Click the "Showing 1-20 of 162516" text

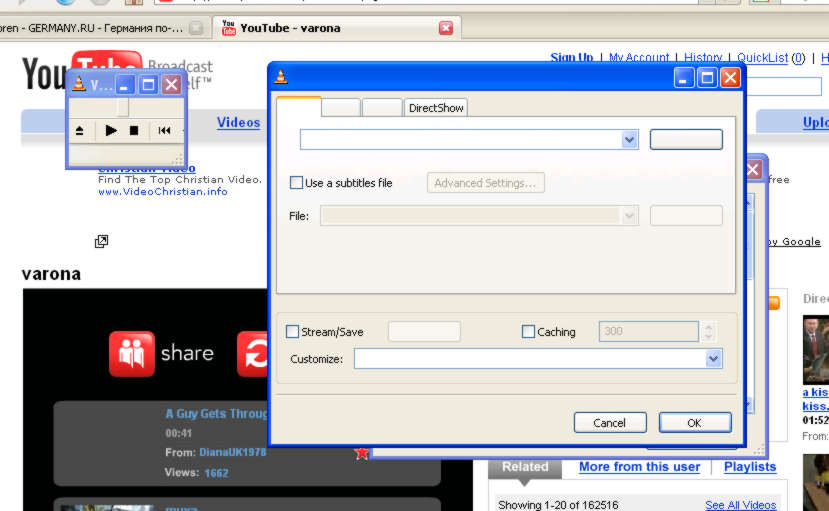click(x=558, y=505)
